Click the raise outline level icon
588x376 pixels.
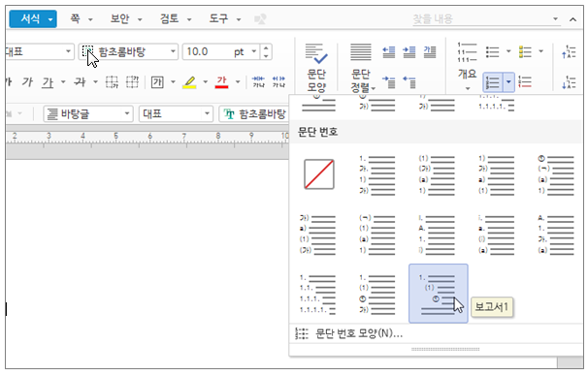[x=569, y=51]
